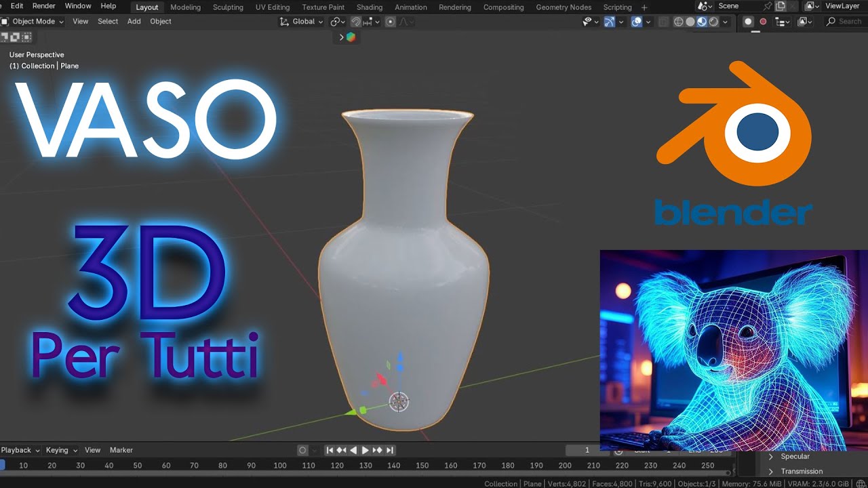Switch to the Shading workspace tab
The width and height of the screenshot is (868, 488).
(370, 7)
